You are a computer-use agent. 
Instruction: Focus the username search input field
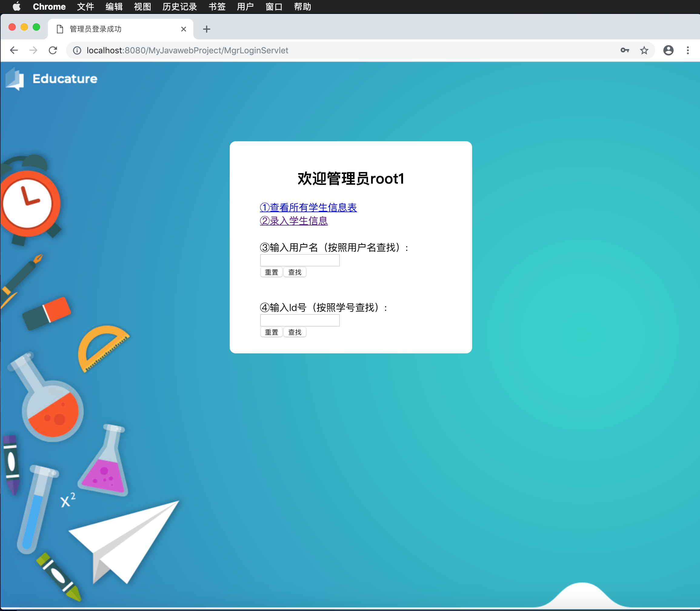click(x=299, y=260)
